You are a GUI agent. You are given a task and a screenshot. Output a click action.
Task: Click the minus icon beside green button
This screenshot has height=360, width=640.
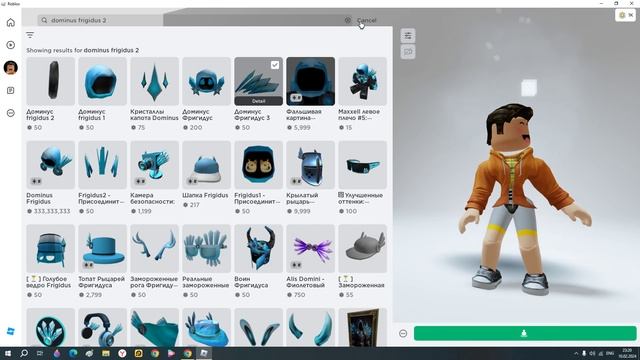point(403,333)
